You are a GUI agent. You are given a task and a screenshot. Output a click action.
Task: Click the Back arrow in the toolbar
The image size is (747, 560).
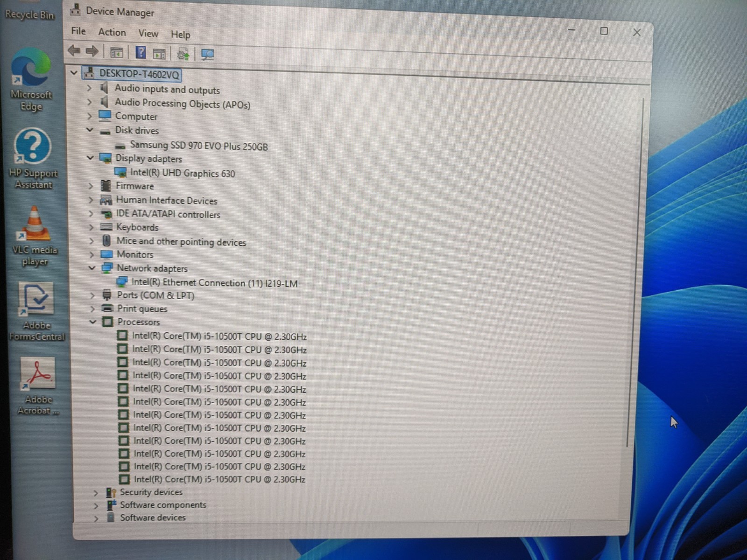click(x=74, y=50)
